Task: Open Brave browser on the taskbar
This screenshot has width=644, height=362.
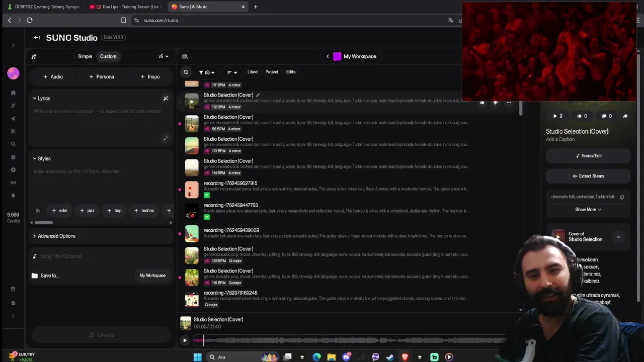Action: click(x=405, y=357)
